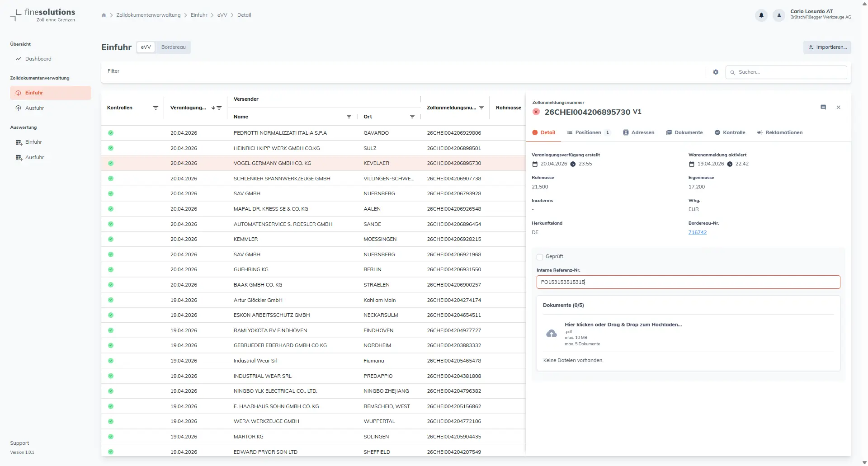
Task: Tick the Geprüft checkbox
Action: (540, 257)
